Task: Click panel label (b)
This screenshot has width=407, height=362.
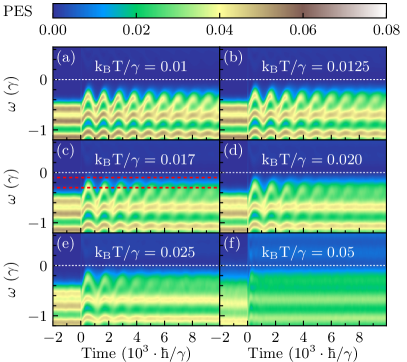Action: [233, 58]
